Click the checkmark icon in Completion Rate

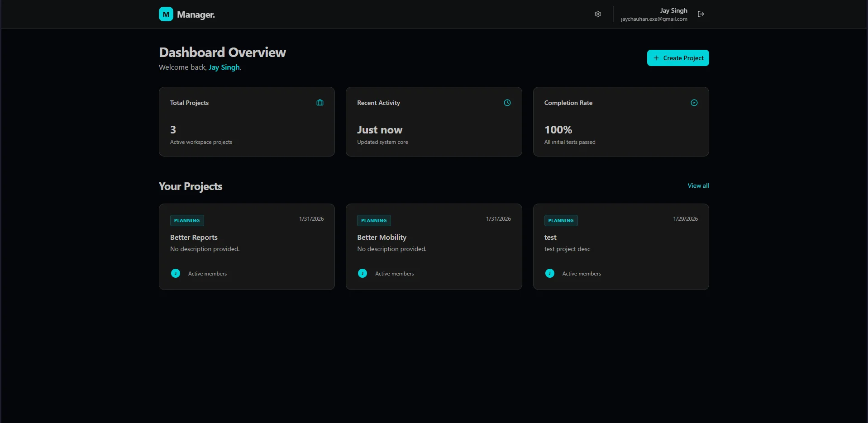pyautogui.click(x=694, y=103)
